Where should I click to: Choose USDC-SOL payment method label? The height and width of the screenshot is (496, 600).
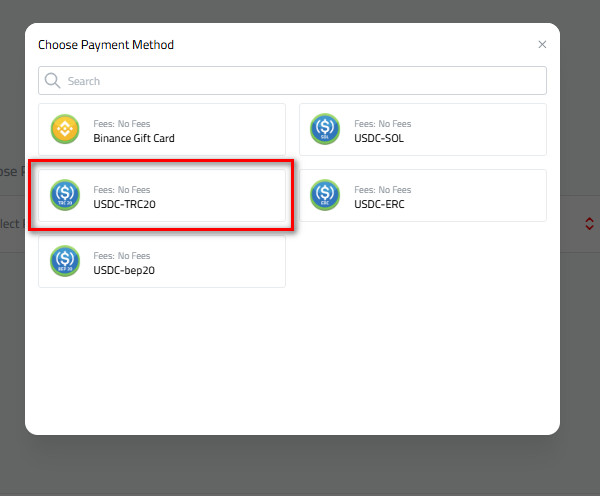tap(379, 138)
